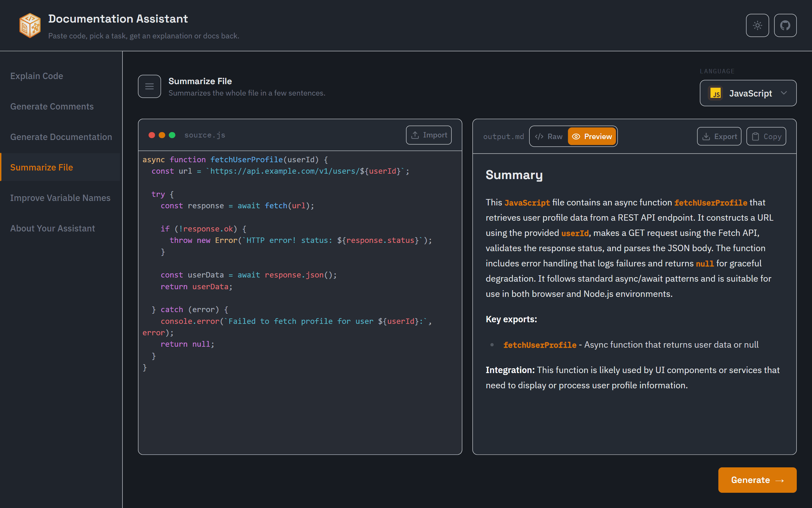Click the Summary heading in preview

514,175
